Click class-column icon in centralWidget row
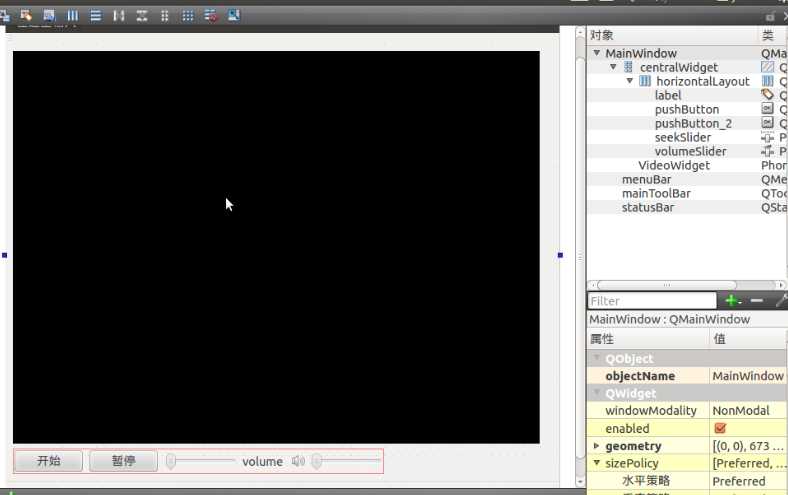 click(767, 67)
